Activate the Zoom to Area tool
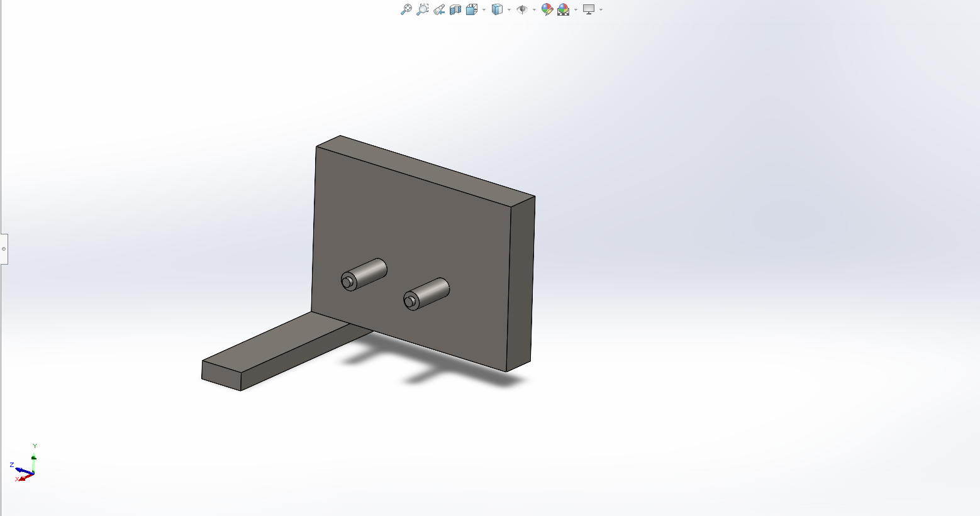The height and width of the screenshot is (516, 980). 423,9
